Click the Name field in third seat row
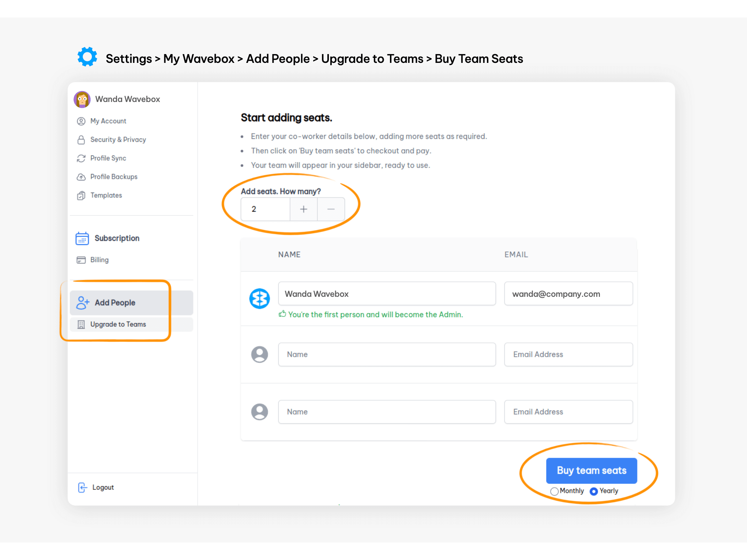Screen dimensions: 747x560 [x=387, y=412]
